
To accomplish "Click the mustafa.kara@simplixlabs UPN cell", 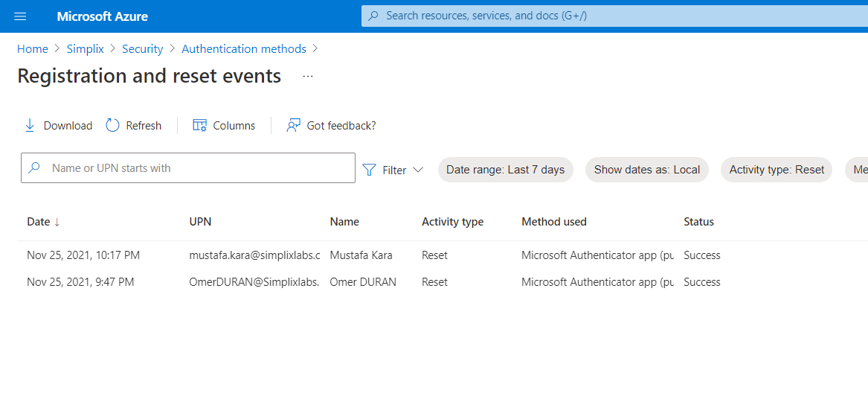I will pos(254,255).
